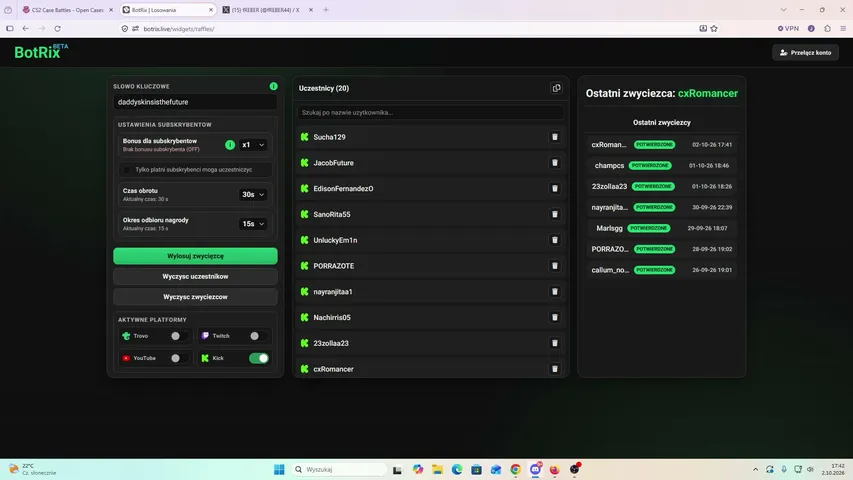This screenshot has height=480, width=853.
Task: Open File Explorer from taskbar
Action: pos(437,469)
